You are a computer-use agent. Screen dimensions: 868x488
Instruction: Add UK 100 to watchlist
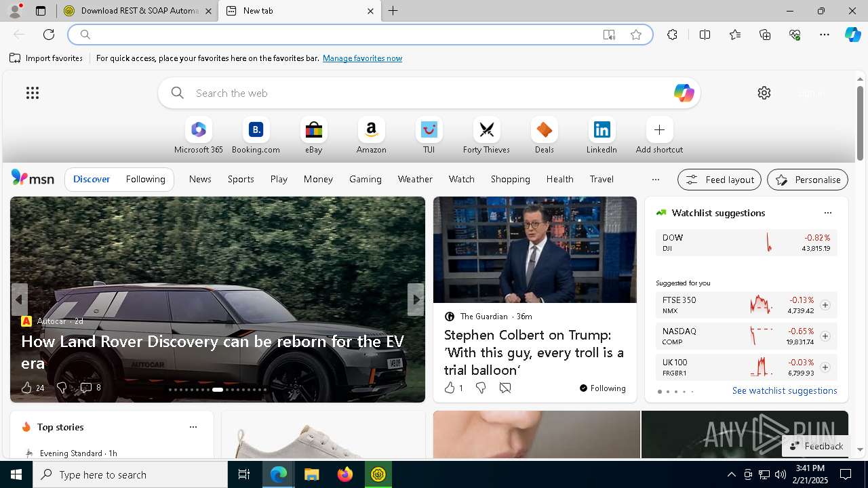click(x=825, y=367)
